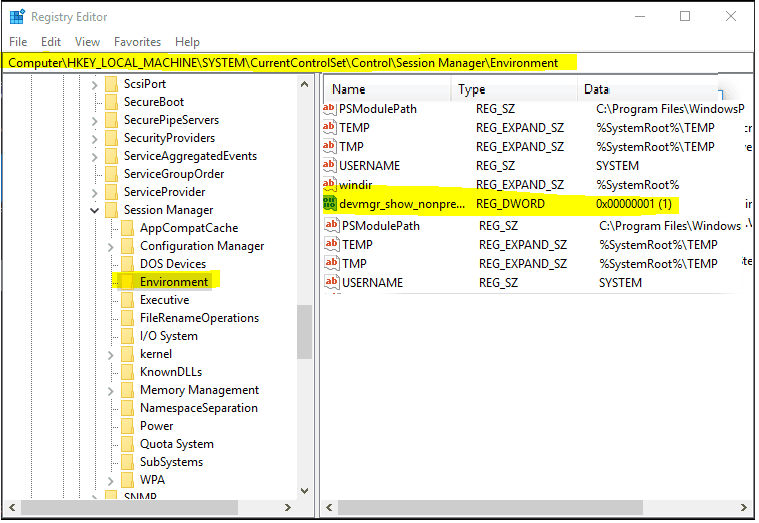Screen dimensions: 759x523
Task: Click the Executive folder icon
Action: pyautogui.click(x=127, y=300)
